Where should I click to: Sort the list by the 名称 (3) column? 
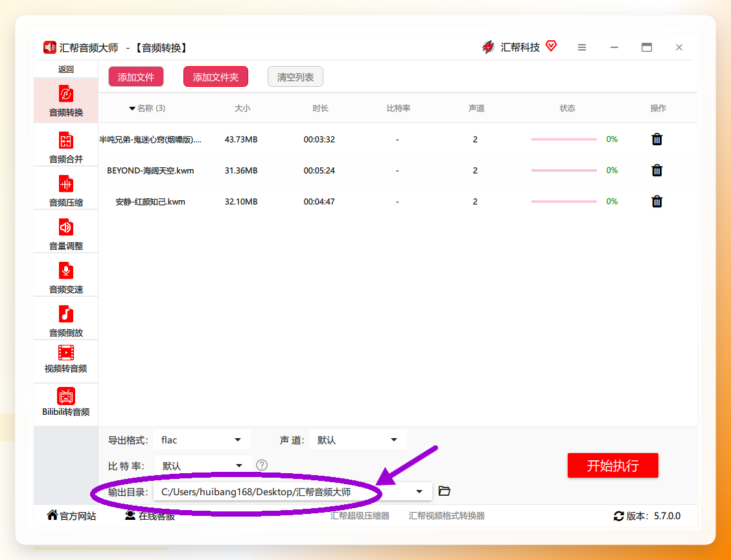pos(147,108)
